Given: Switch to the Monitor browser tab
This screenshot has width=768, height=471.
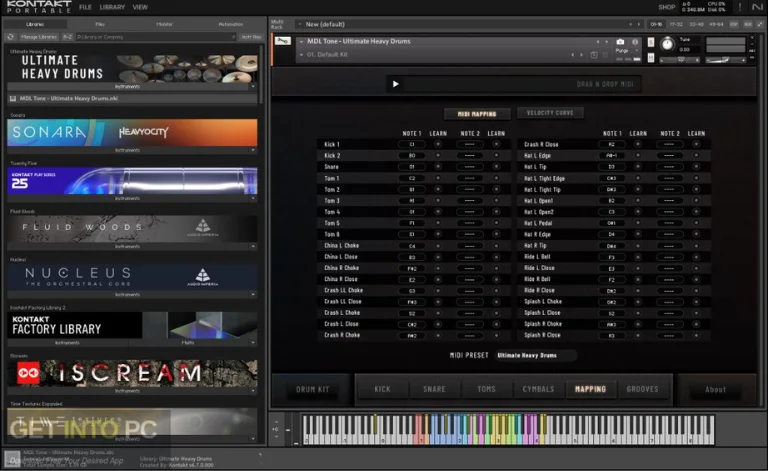Looking at the screenshot, I should [165, 24].
